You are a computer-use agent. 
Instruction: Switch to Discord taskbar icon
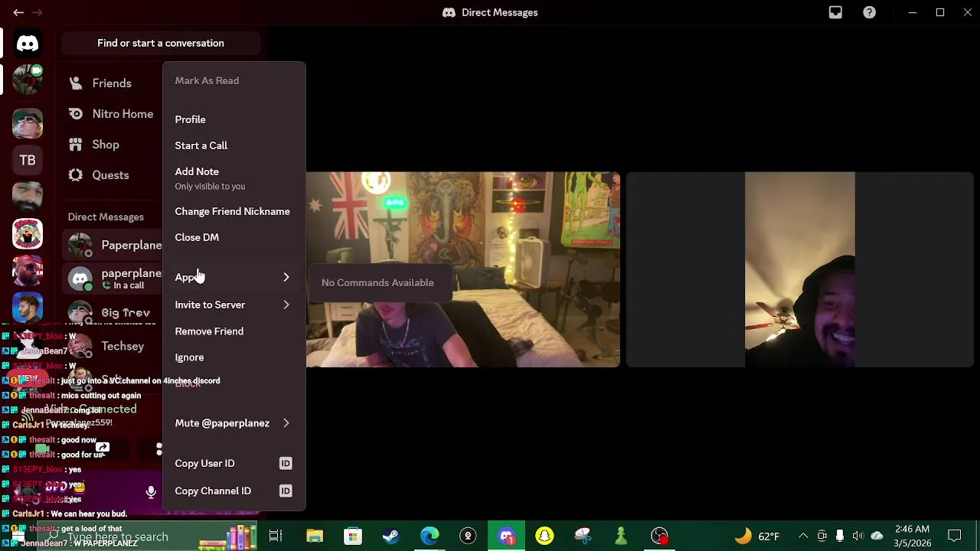(x=506, y=536)
